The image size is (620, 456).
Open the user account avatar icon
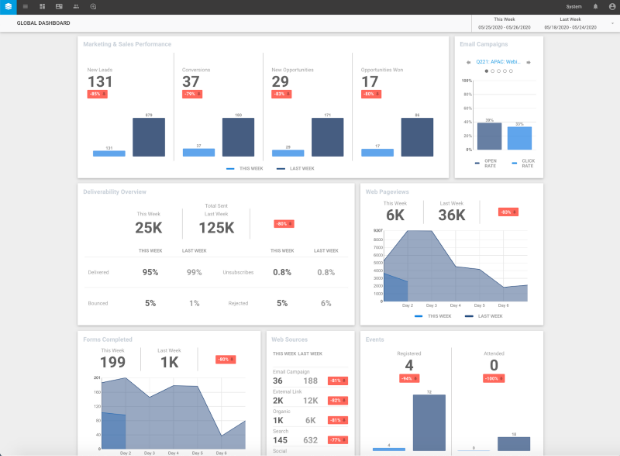(612, 7)
